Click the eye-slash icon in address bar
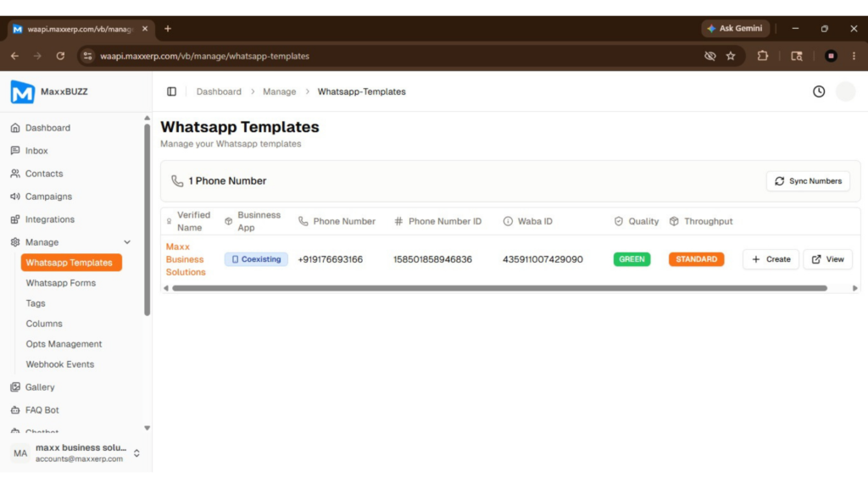The height and width of the screenshot is (488, 868). (709, 56)
